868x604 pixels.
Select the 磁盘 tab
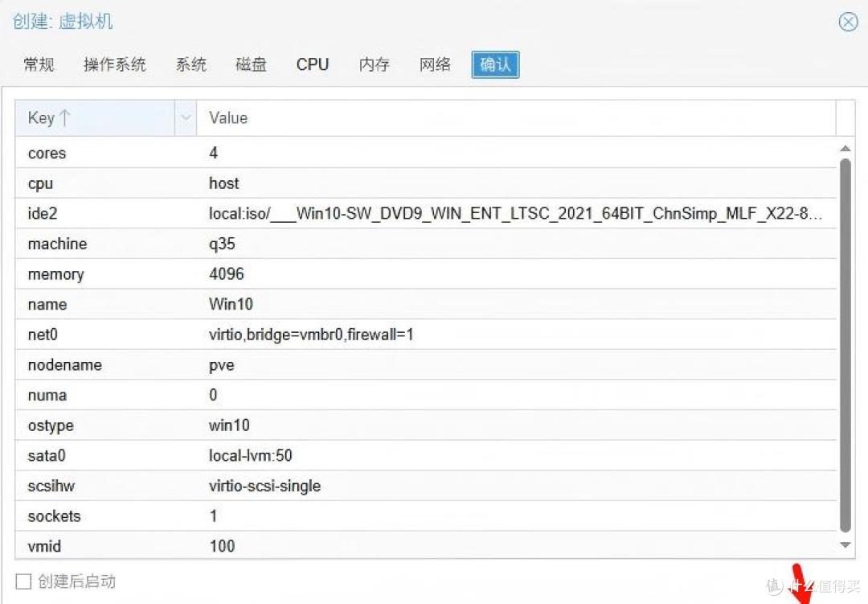coord(251,65)
